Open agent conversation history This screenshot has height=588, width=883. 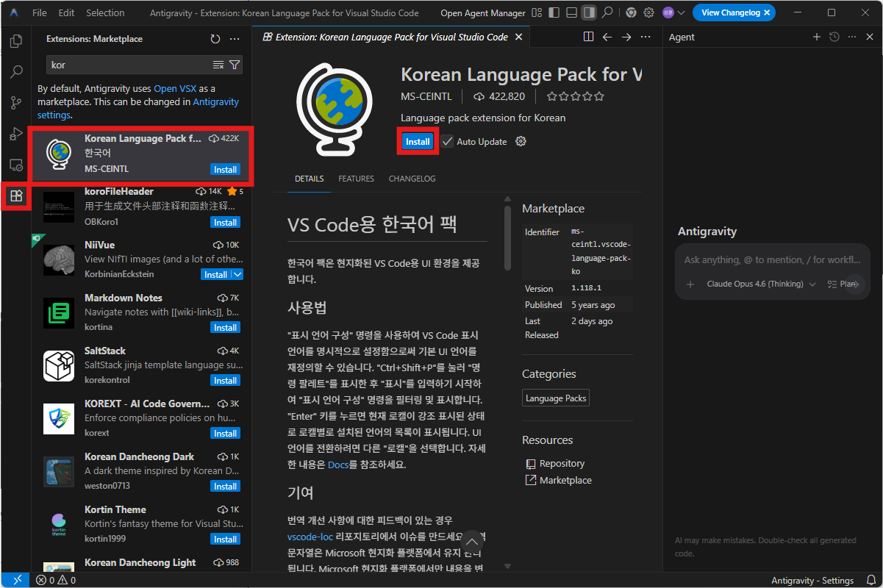[x=834, y=37]
